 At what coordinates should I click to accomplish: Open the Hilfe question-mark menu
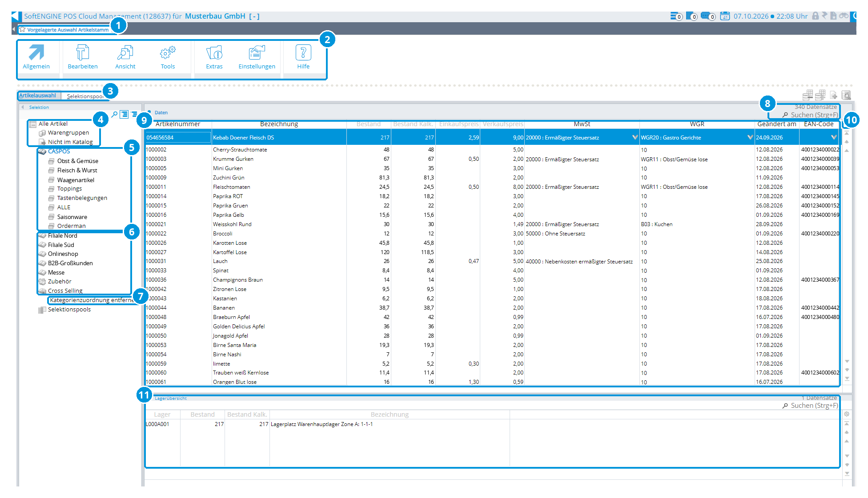(x=303, y=57)
